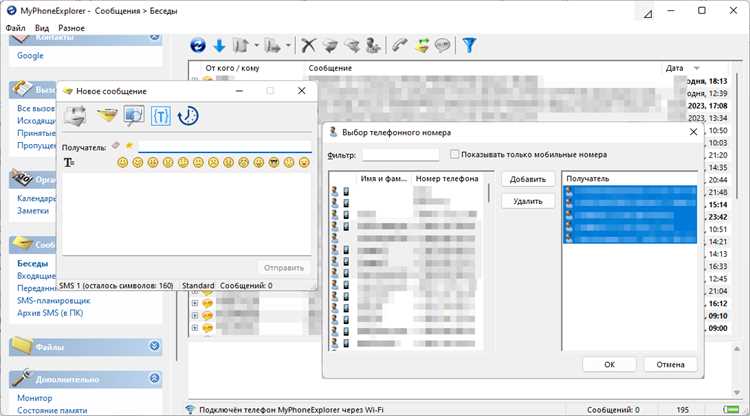This screenshot has width=750, height=416.
Task: Open 'Состояние памяти' in the sidebar
Action: pos(52,410)
